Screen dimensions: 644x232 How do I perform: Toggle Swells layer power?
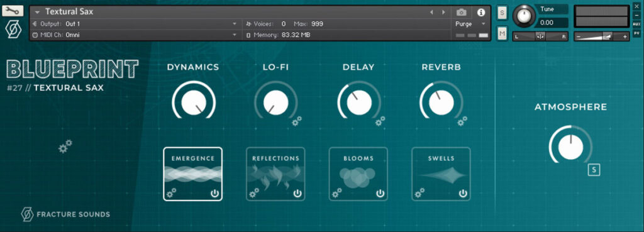coord(463,194)
